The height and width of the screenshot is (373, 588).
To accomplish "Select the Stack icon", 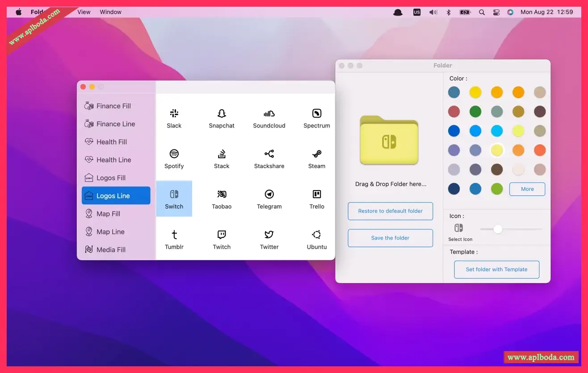I will click(x=222, y=154).
